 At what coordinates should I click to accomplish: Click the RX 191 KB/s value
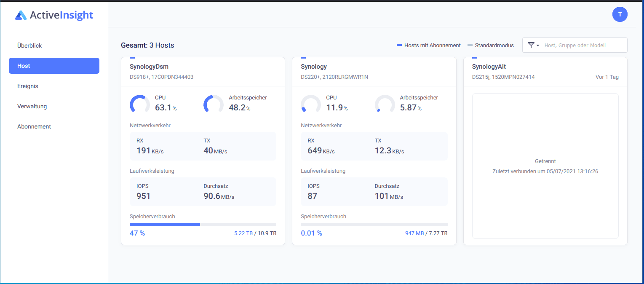click(150, 150)
